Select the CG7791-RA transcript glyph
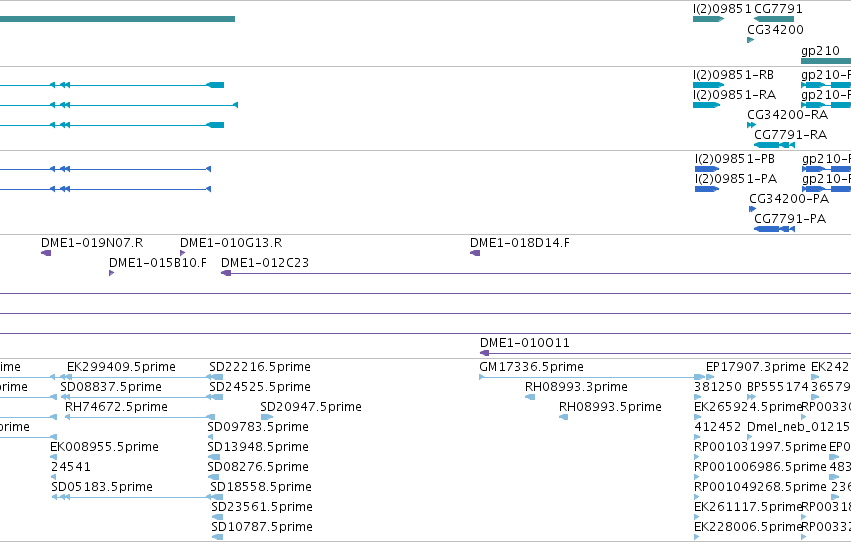Screen dimensions: 851x542 (x=774, y=145)
